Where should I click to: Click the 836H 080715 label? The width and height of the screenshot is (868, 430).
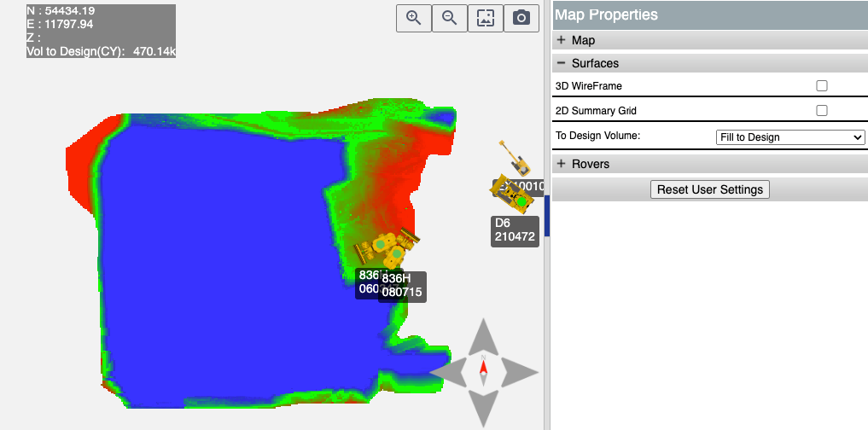pyautogui.click(x=402, y=286)
